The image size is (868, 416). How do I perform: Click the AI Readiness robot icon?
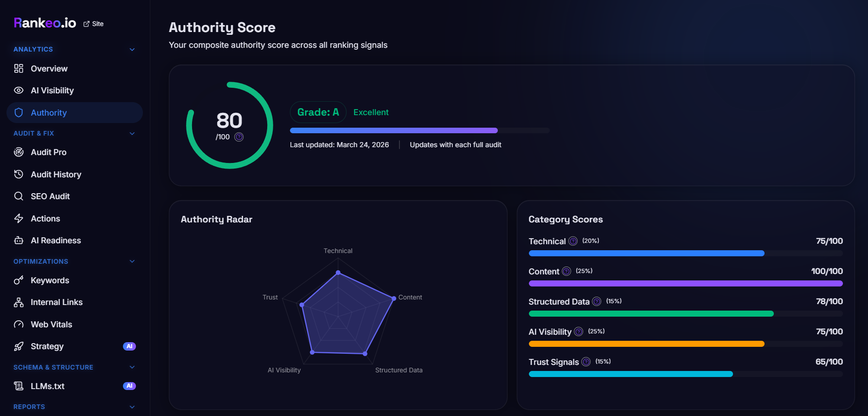(x=19, y=240)
